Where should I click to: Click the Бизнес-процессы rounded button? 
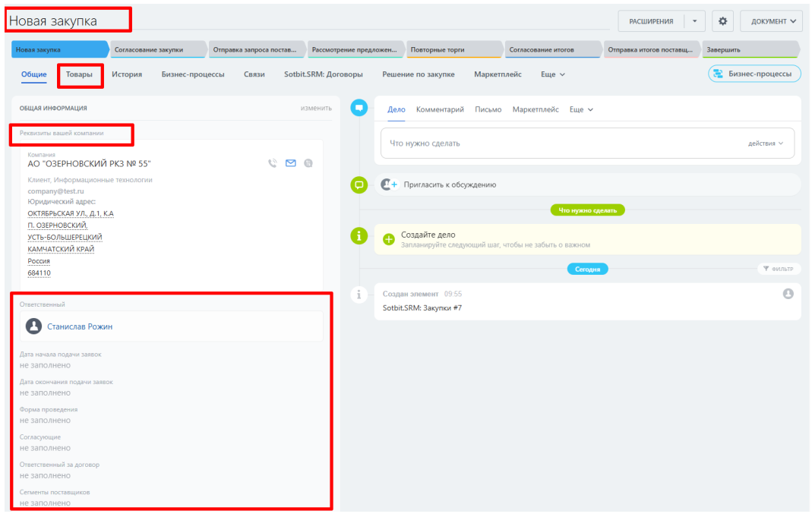(754, 74)
